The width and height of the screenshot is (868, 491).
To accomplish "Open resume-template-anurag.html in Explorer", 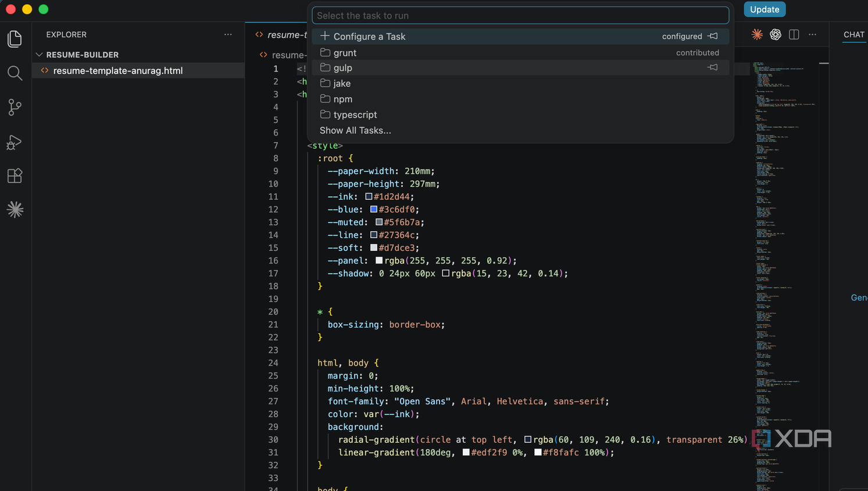I will [138, 70].
